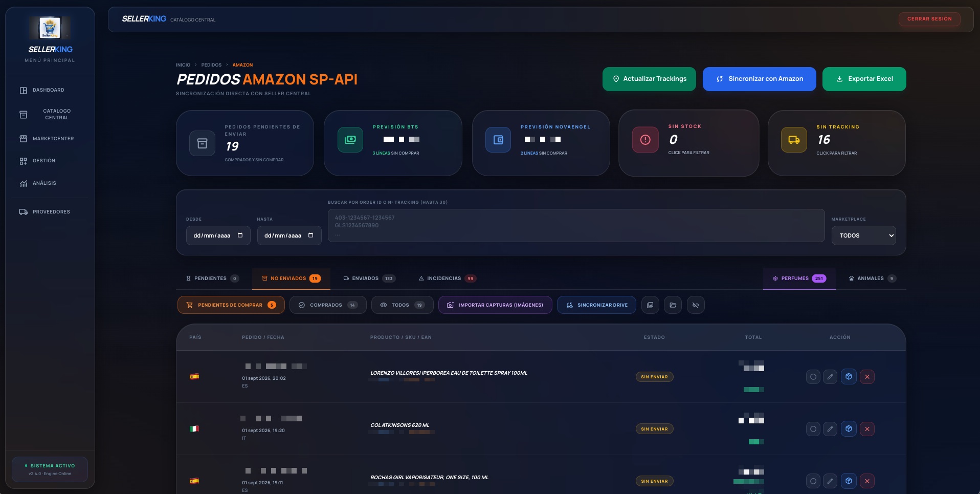This screenshot has height=494, width=980.
Task: Switch to the No Enviados tab
Action: click(x=291, y=278)
